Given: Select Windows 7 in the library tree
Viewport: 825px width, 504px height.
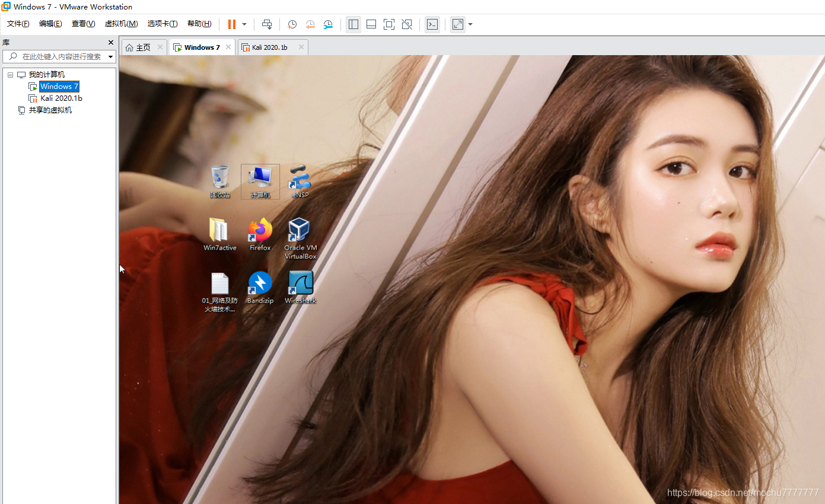Looking at the screenshot, I should (59, 87).
